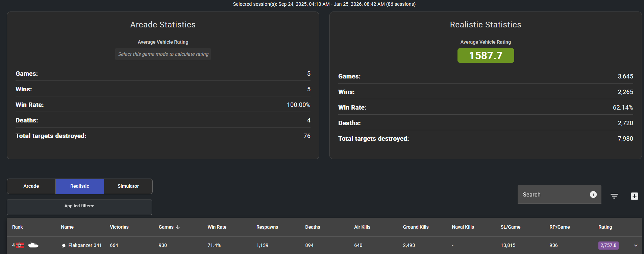Click the Flakpanzer 341 vehicle name
The width and height of the screenshot is (644, 254).
[x=85, y=245]
